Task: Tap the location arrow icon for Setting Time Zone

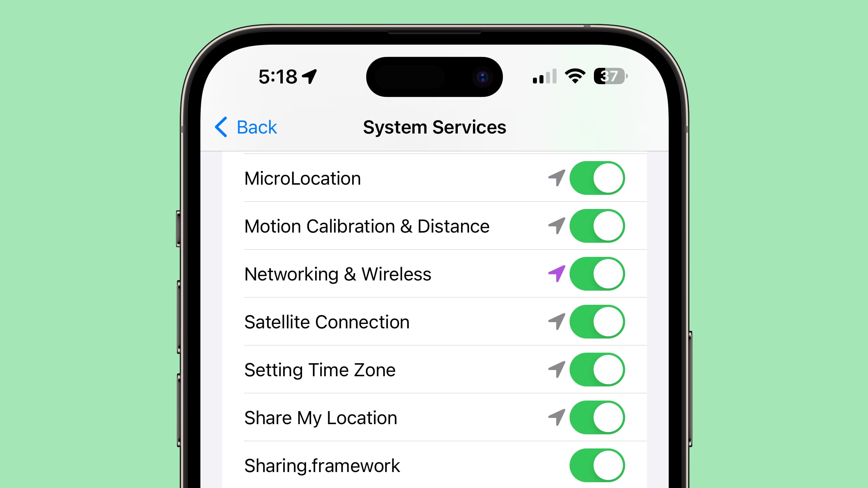Action: point(555,369)
